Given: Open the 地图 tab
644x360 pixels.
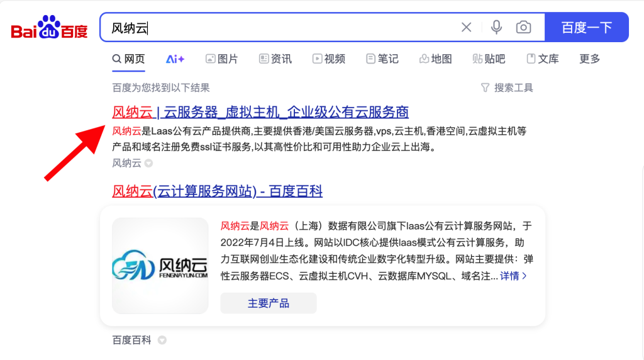Looking at the screenshot, I should pyautogui.click(x=435, y=59).
